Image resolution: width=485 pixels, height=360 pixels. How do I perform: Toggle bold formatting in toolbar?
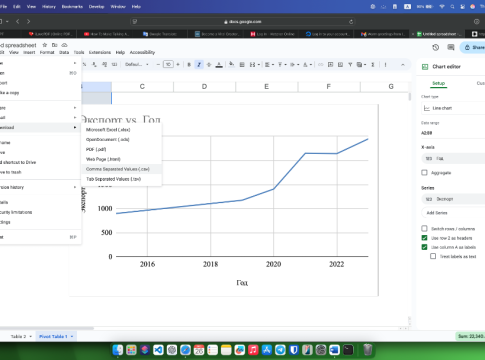click(x=189, y=65)
